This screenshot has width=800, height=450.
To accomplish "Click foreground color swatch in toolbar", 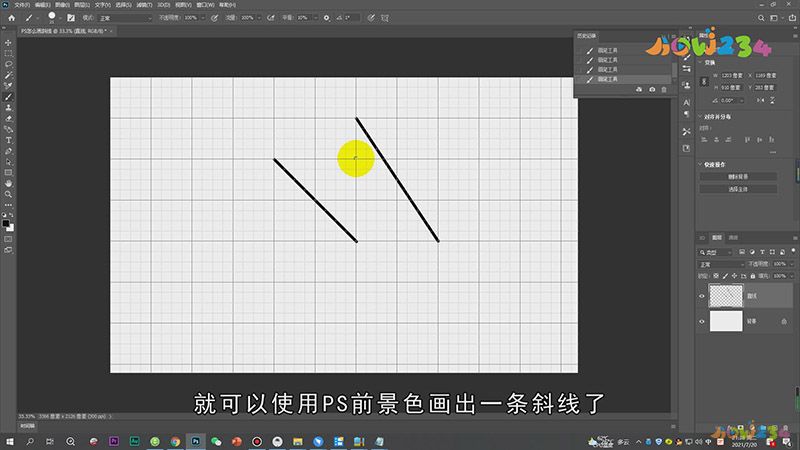I will pyautogui.click(x=6, y=223).
